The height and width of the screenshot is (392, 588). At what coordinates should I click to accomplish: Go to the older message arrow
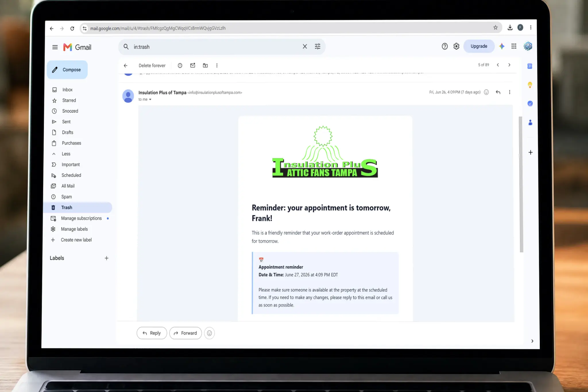pyautogui.click(x=509, y=65)
